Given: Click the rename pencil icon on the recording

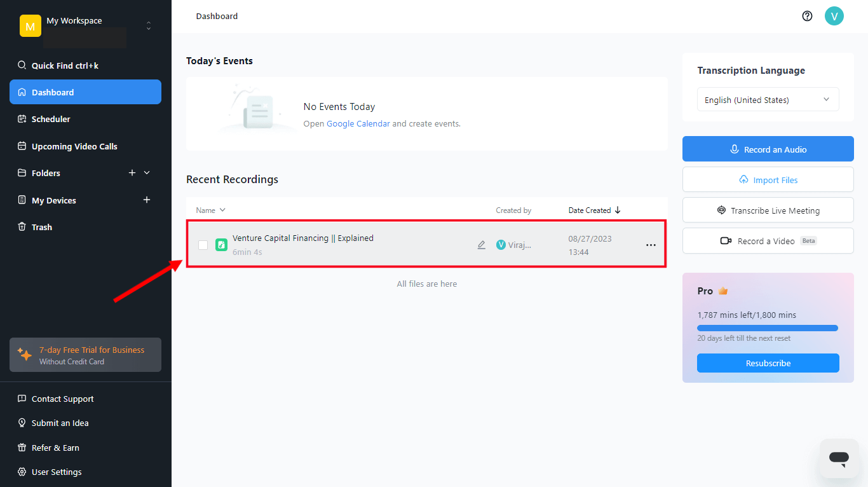Looking at the screenshot, I should [x=481, y=244].
